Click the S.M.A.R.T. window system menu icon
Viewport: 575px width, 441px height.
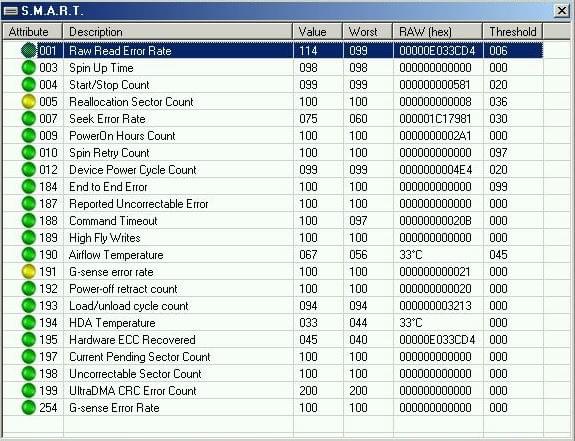(10, 11)
